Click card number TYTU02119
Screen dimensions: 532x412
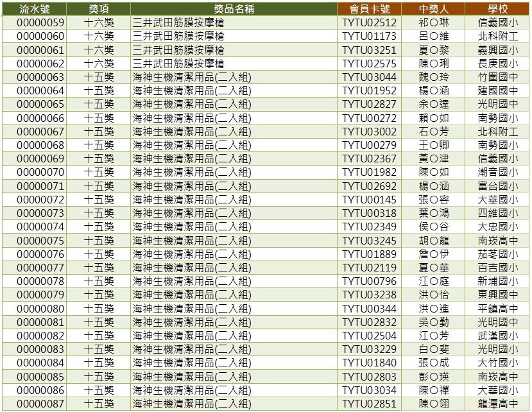369,268
